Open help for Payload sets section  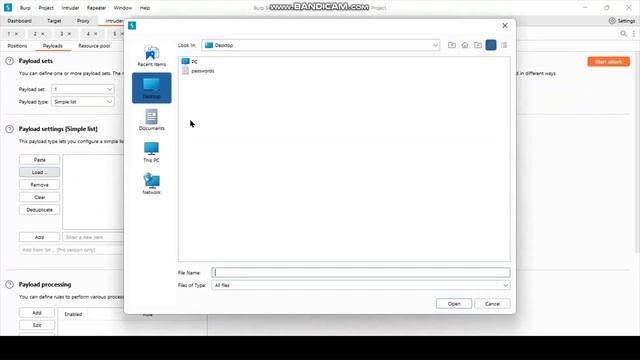pos(9,61)
